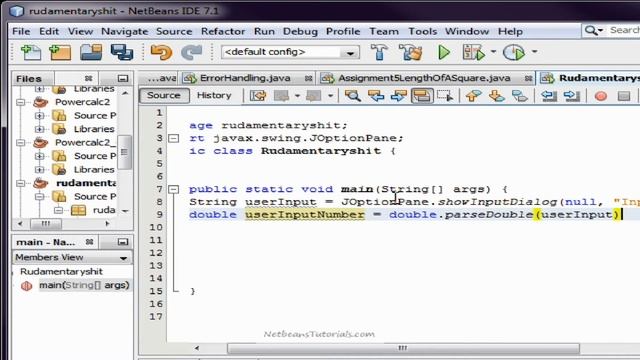Click the Redo arrow icon
Screen dimensions: 640x360
point(191,52)
